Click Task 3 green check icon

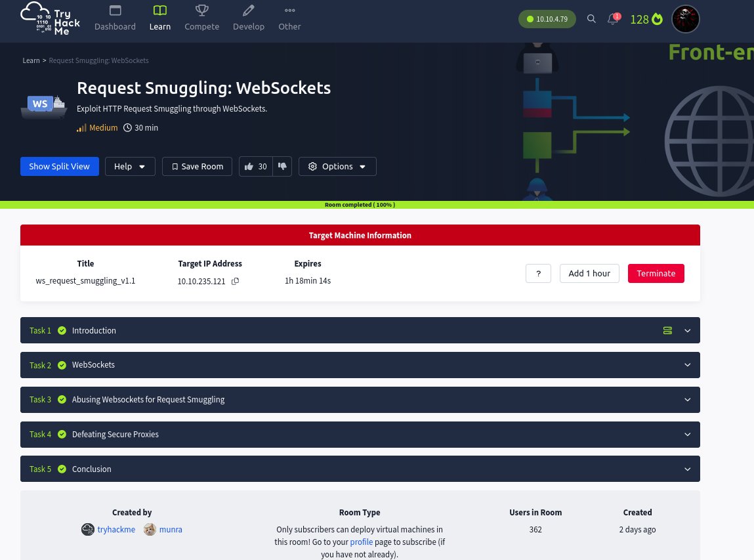62,399
